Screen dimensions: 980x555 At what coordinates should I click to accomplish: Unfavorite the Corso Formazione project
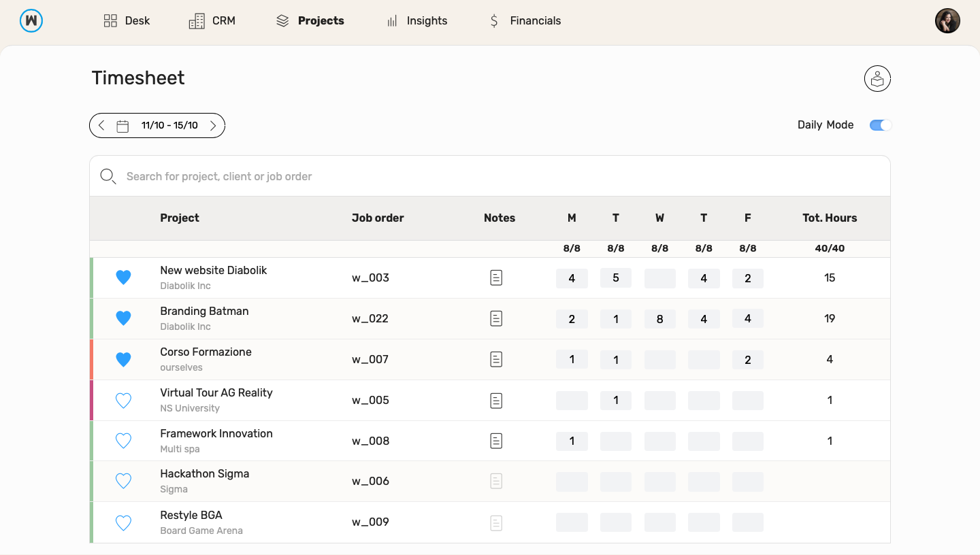click(x=123, y=359)
